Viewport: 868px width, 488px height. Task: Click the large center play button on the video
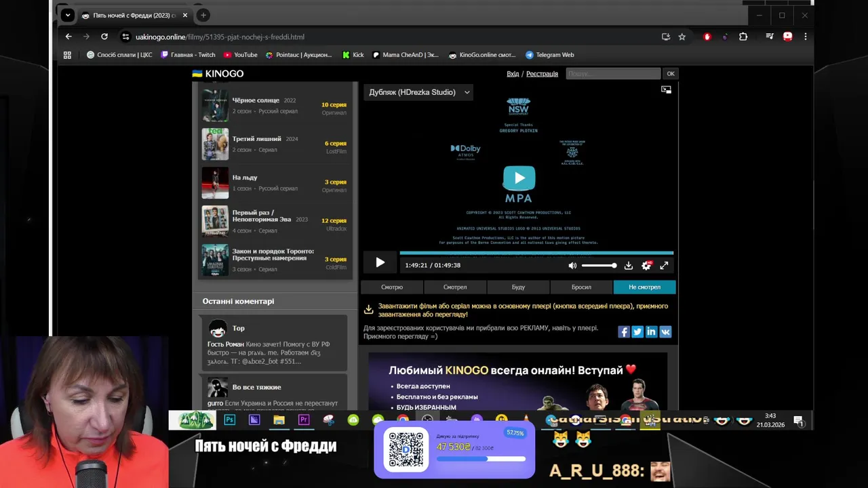coord(519,178)
